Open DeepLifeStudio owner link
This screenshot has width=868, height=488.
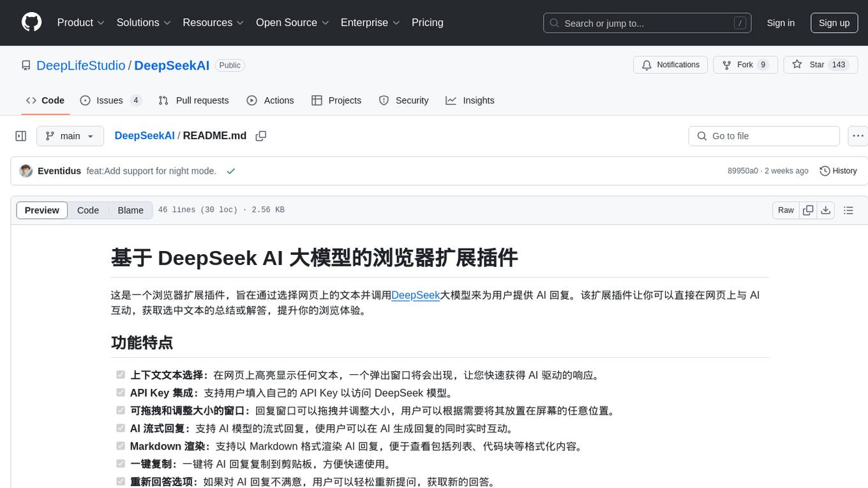point(81,65)
